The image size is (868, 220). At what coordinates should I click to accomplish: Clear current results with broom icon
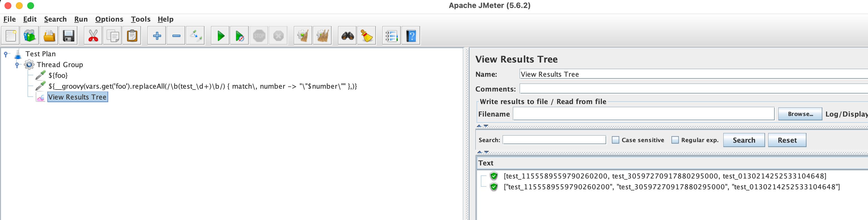303,36
